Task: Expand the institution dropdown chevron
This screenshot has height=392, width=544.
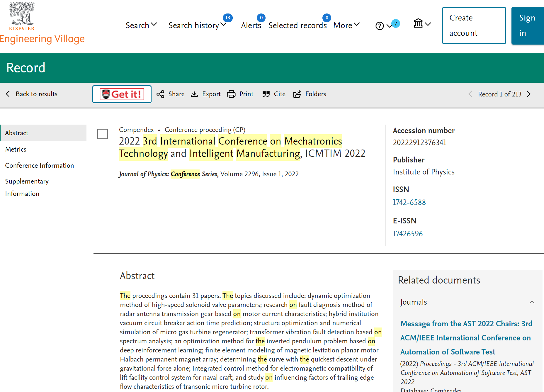Action: tap(428, 24)
